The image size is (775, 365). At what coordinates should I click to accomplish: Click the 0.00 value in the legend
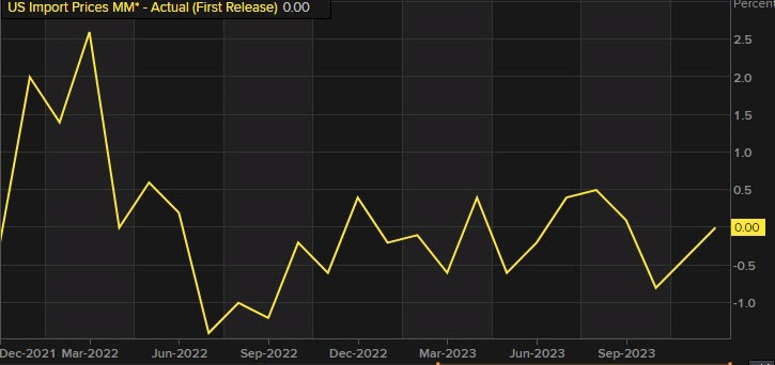tap(296, 7)
